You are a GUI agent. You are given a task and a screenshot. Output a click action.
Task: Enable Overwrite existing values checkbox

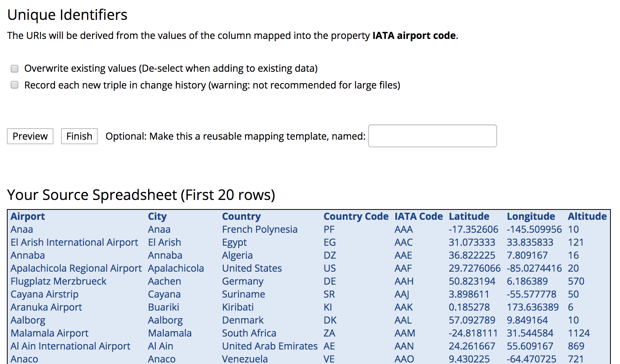tap(15, 69)
